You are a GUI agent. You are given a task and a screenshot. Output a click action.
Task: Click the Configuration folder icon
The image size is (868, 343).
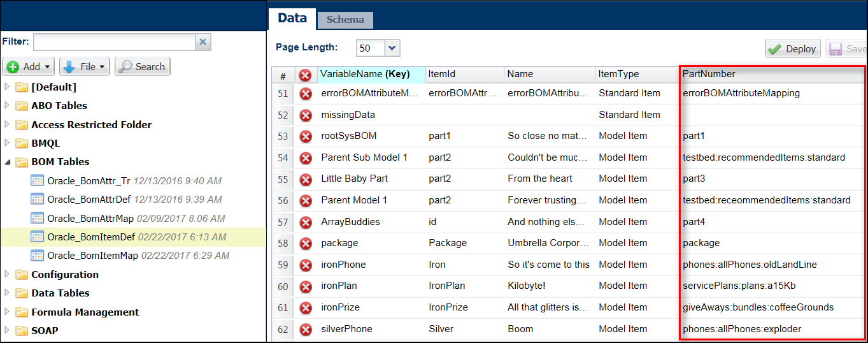tap(22, 275)
